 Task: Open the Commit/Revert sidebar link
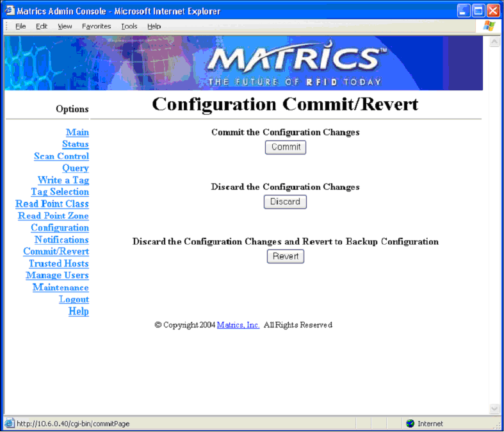(56, 251)
